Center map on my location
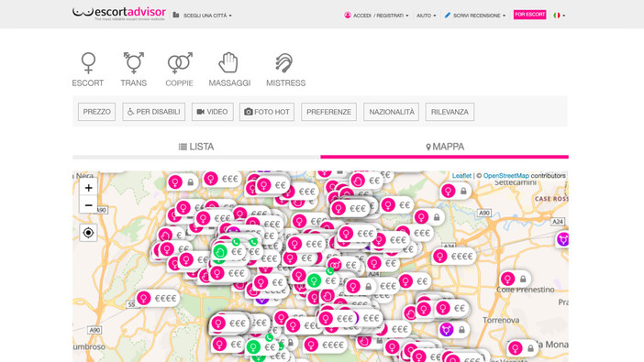This screenshot has width=644, height=362. click(88, 233)
